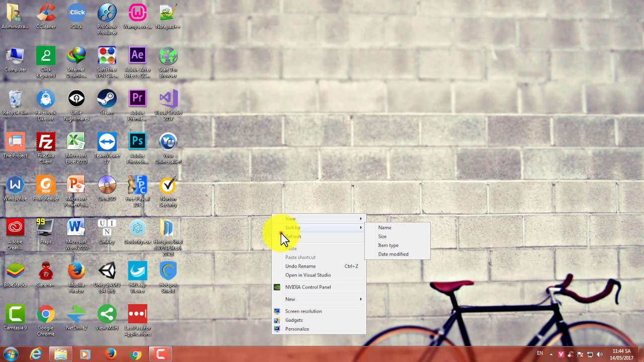Screen dimensions: 644x362
Task: Show hidden system tray icons
Action: (x=551, y=354)
